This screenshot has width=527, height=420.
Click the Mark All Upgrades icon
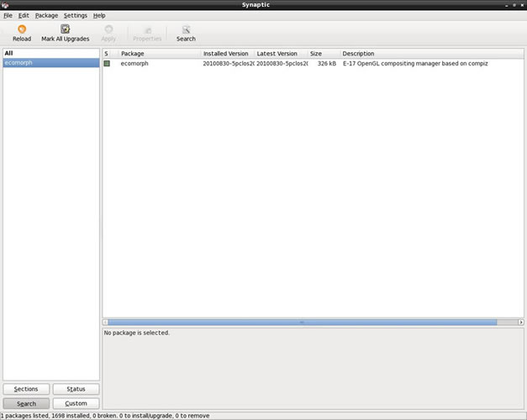coord(65,29)
